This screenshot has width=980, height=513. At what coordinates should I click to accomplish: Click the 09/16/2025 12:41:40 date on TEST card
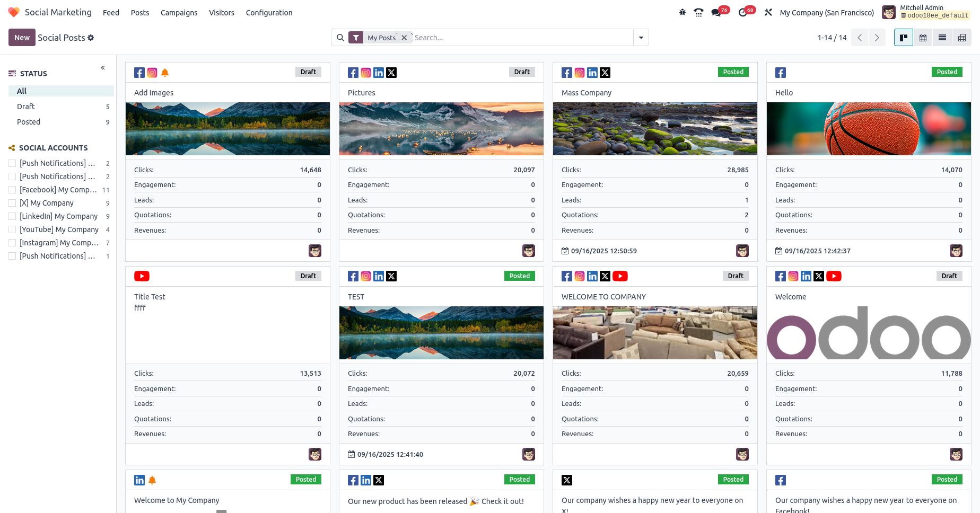point(390,455)
